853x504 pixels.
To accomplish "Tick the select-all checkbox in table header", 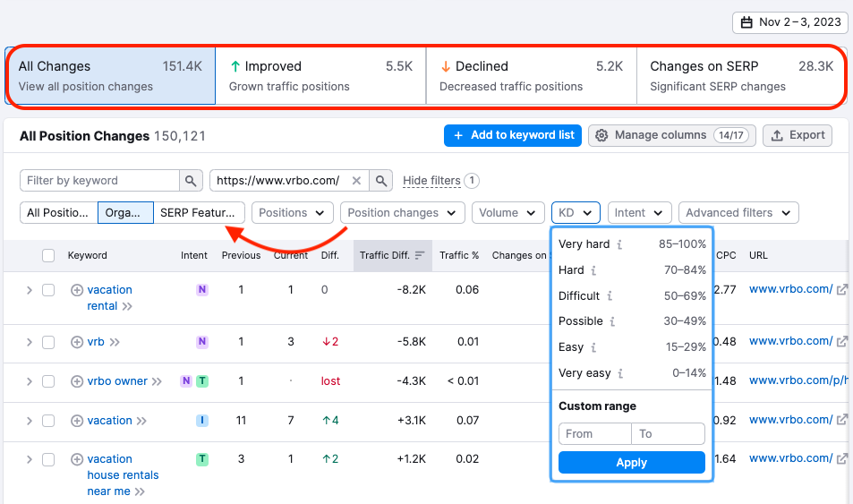I will click(x=48, y=256).
